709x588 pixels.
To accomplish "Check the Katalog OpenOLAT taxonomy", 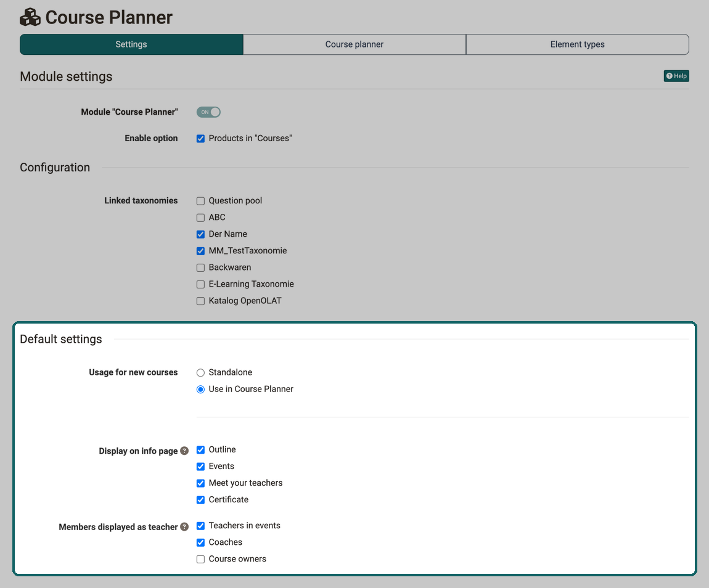I will coord(201,301).
